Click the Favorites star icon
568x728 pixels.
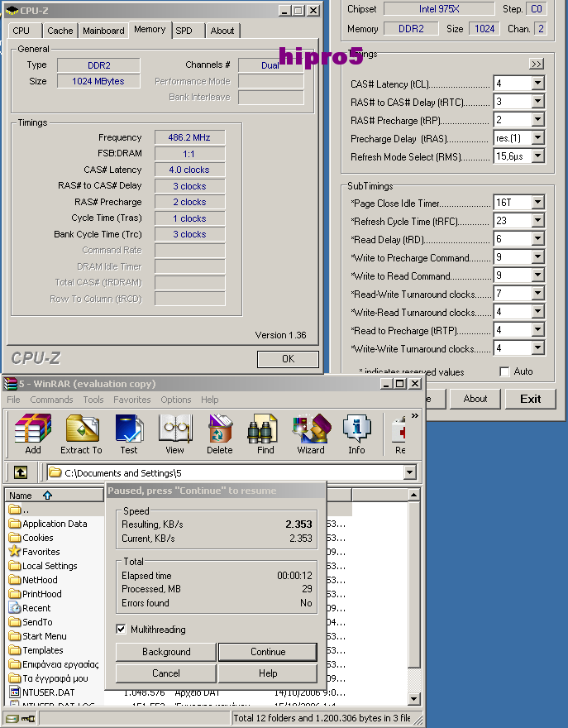16,552
